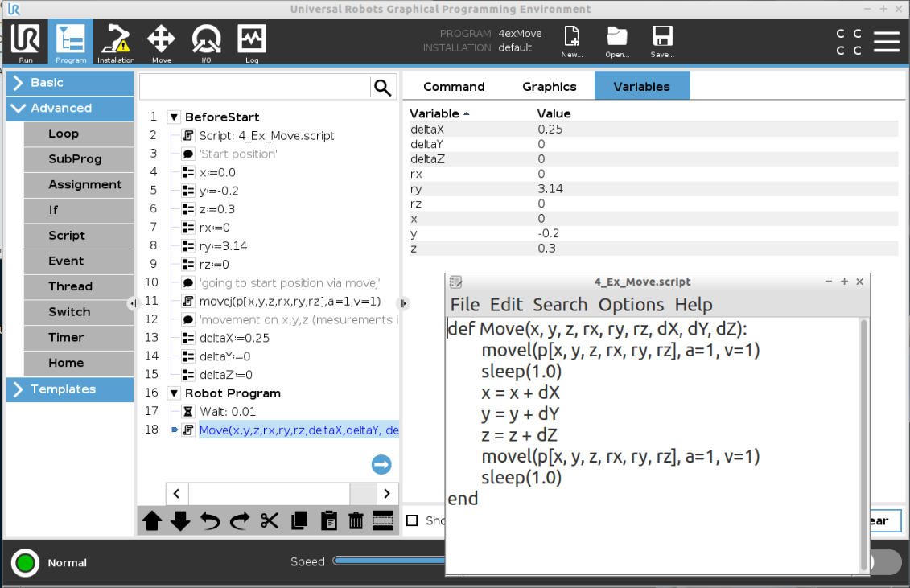
Task: Insert an Event node
Action: [79, 261]
